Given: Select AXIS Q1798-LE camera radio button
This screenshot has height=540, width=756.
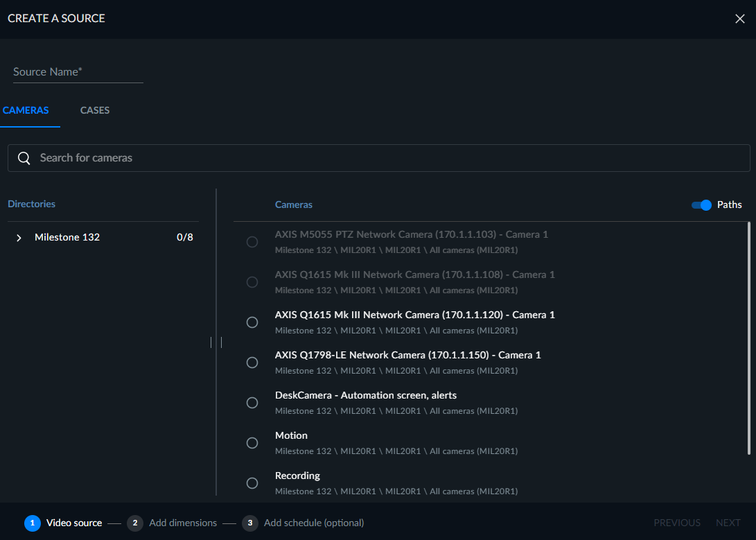Looking at the screenshot, I should pos(252,363).
